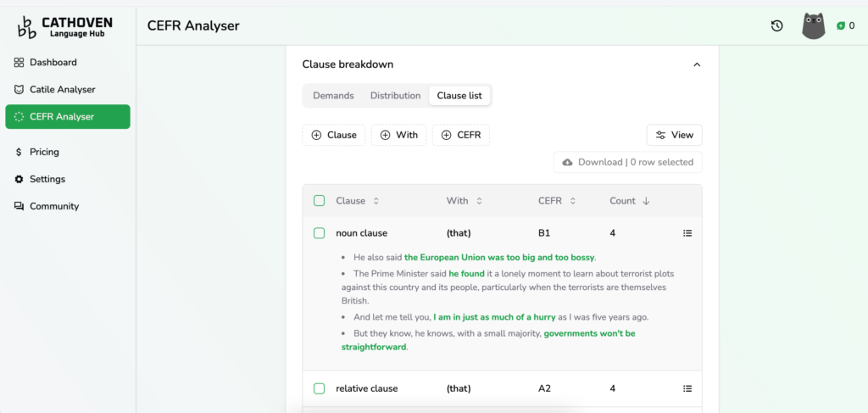Open list icon on noun clause row
Viewport: 868px width, 413px height.
687,233
